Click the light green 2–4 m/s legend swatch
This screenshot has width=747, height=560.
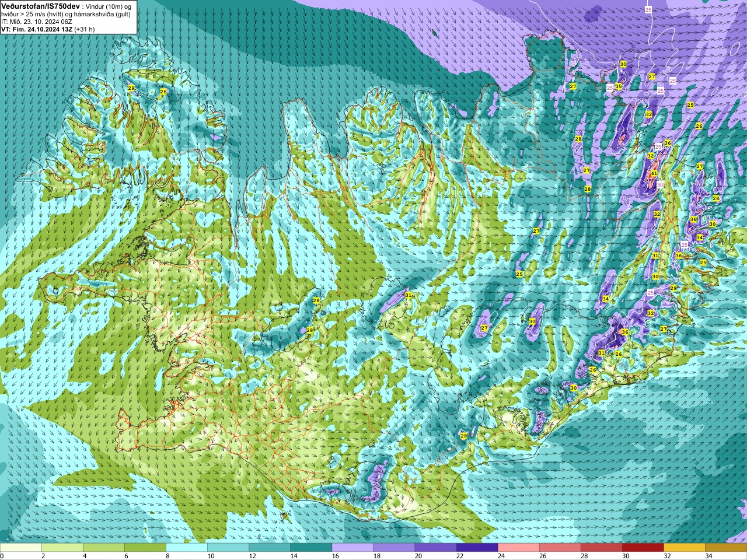pos(62,548)
